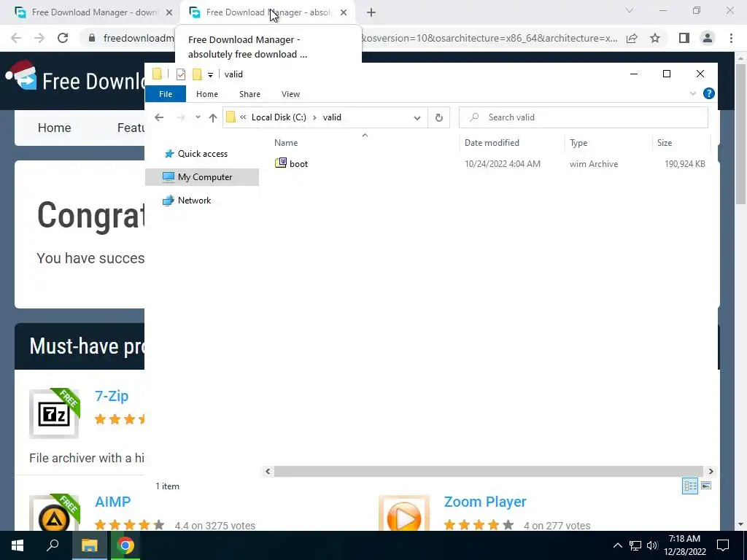
Task: Click New folder icon in title bar
Action: tap(197, 74)
